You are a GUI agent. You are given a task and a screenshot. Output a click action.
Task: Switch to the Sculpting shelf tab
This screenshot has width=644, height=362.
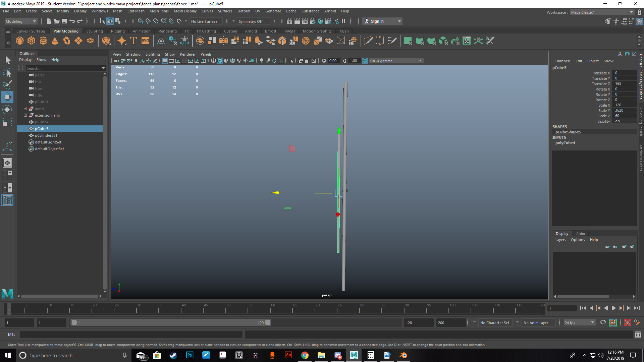click(95, 31)
